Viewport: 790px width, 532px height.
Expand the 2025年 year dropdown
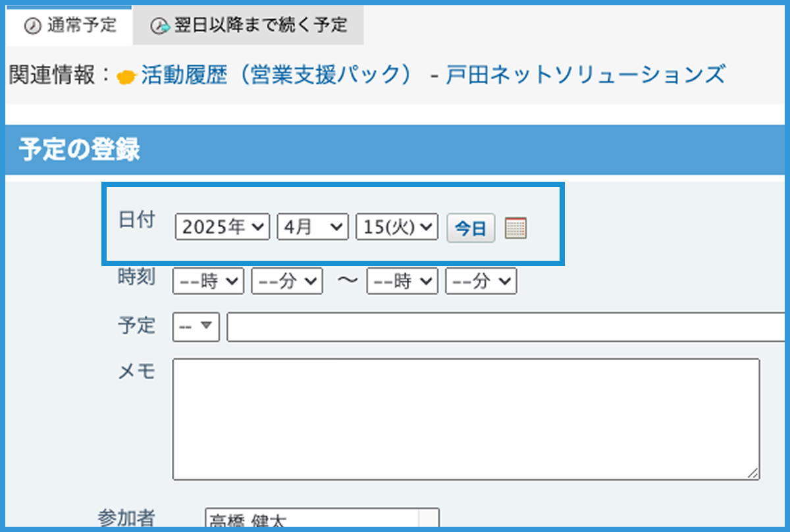pos(223,228)
